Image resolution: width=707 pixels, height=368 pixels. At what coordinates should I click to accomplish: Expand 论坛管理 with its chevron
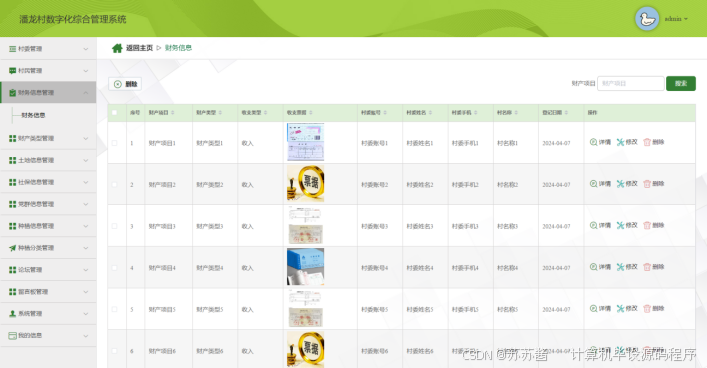[86, 270]
